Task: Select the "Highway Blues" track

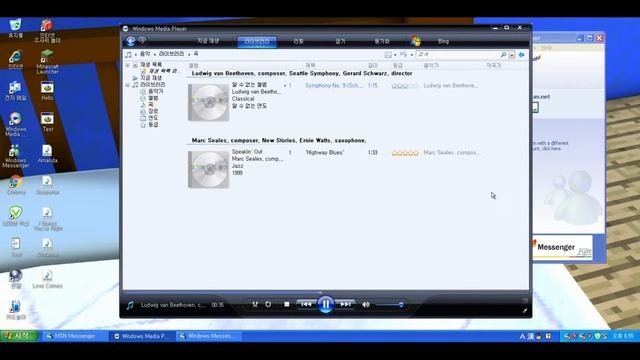Action: pyautogui.click(x=324, y=153)
